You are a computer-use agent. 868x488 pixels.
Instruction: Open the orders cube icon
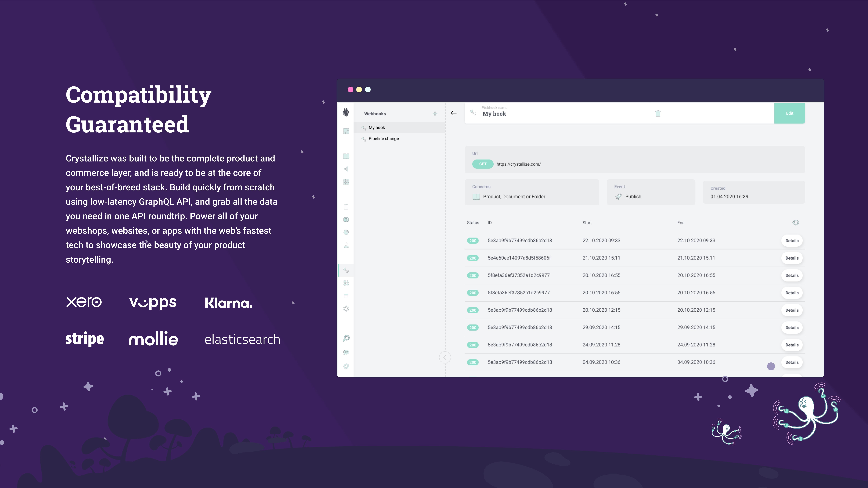point(346,219)
